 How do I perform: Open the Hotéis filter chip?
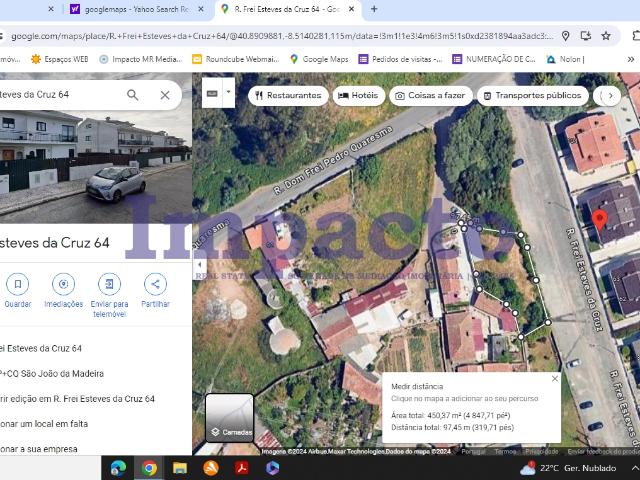359,96
